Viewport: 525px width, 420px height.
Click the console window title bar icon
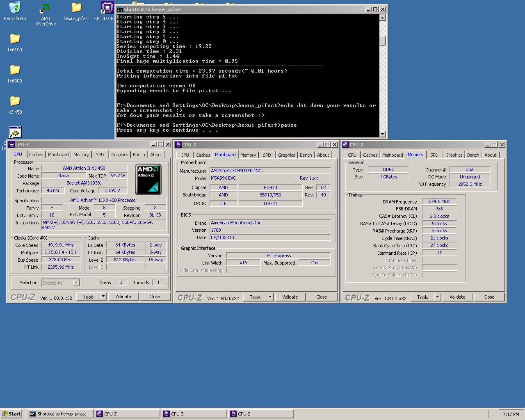[x=120, y=9]
